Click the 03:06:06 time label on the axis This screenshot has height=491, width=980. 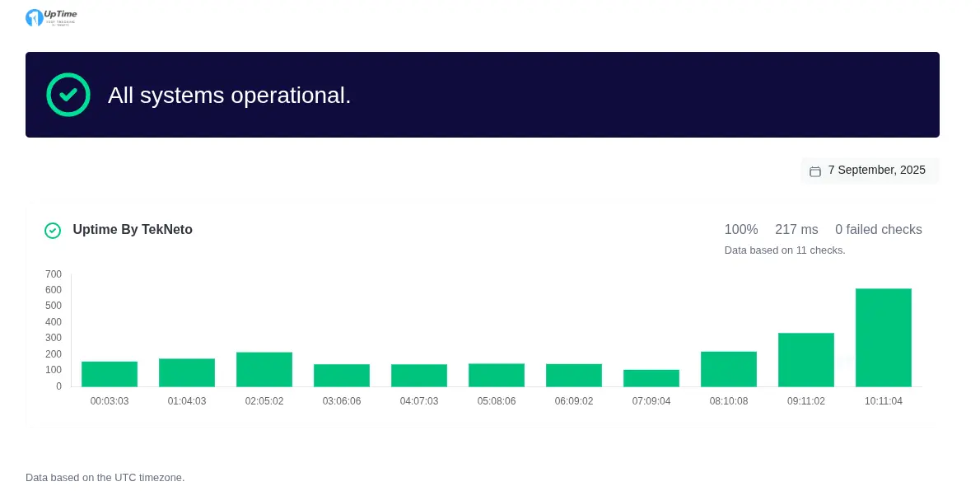coord(341,401)
